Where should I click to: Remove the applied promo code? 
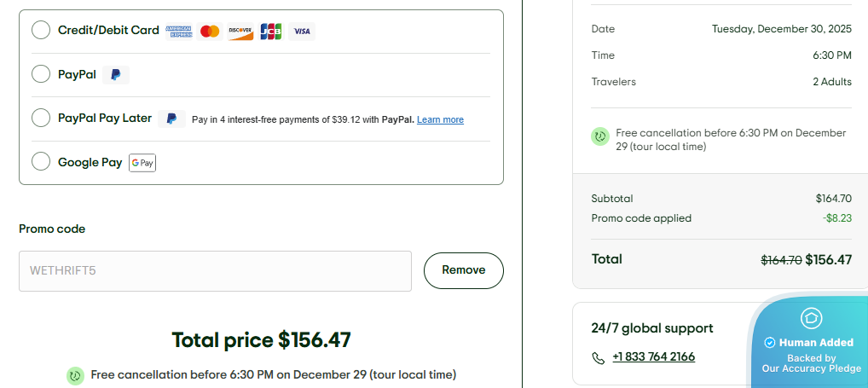click(x=463, y=270)
